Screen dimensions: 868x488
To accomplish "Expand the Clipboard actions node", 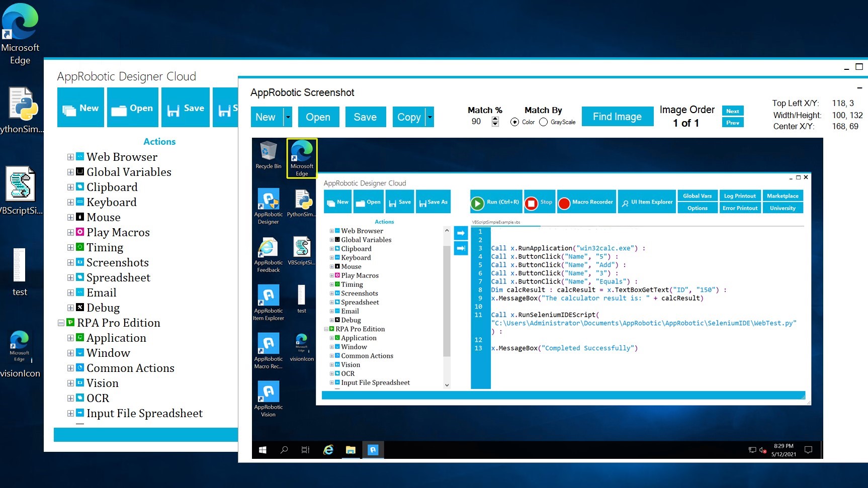I will [x=70, y=187].
